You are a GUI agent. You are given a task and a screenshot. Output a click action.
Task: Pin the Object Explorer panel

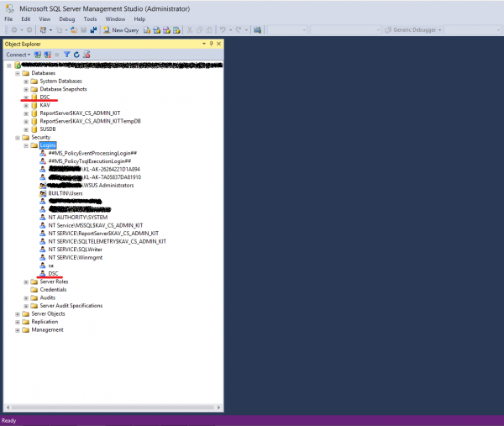click(x=211, y=43)
